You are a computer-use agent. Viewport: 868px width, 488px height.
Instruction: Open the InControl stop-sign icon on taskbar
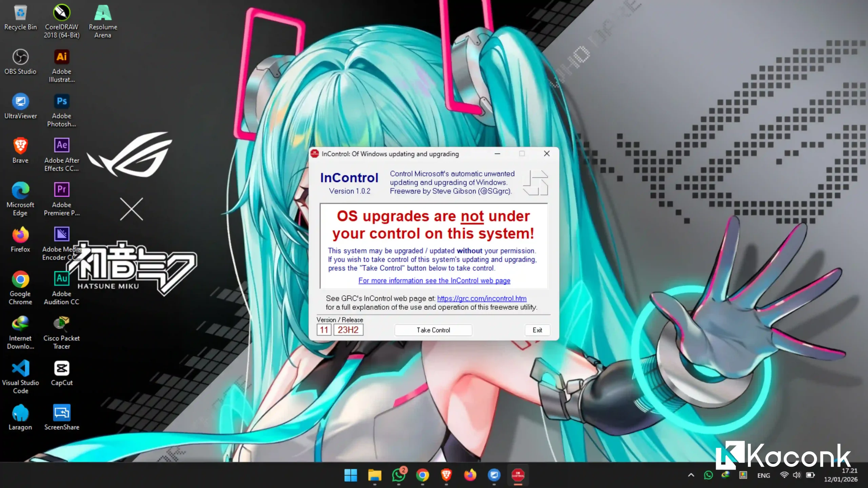[x=518, y=475]
